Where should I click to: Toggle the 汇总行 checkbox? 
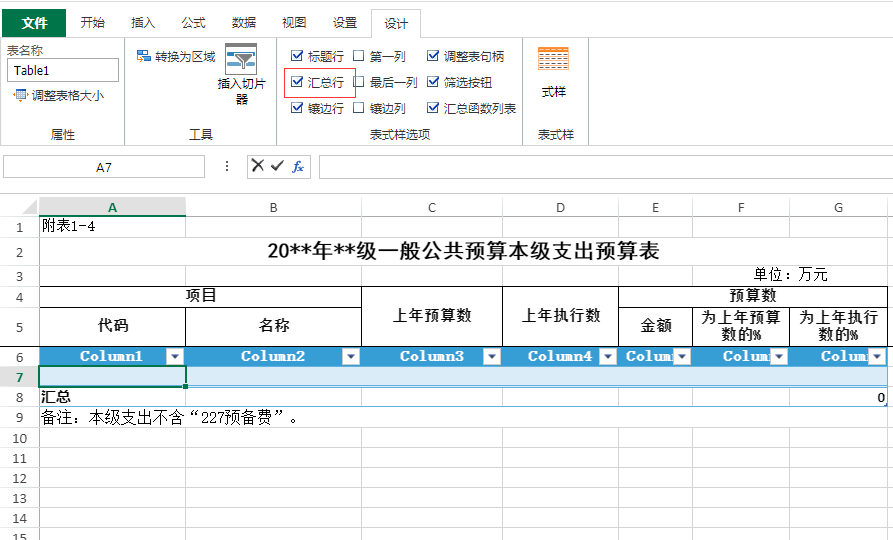pos(296,82)
